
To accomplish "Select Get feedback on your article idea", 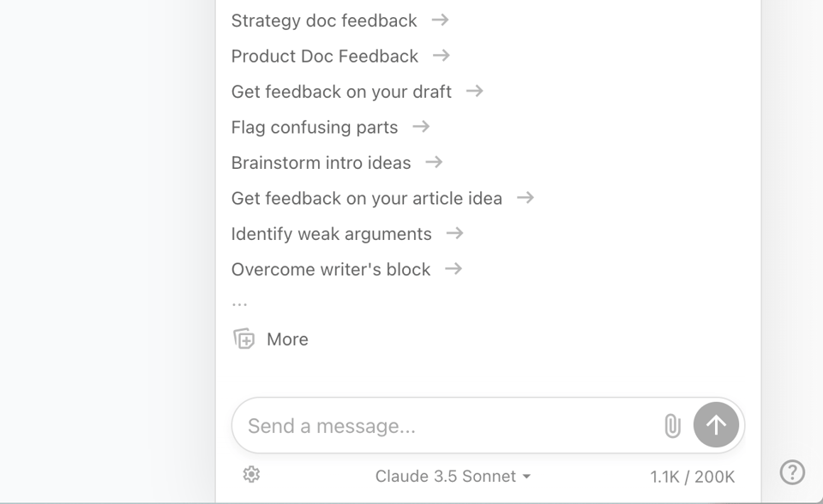I will 366,199.
